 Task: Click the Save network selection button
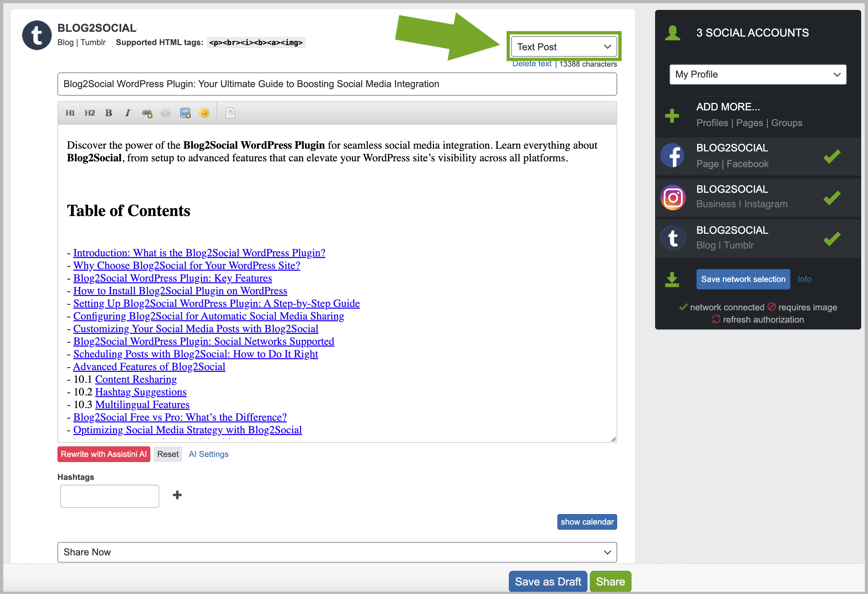click(743, 279)
